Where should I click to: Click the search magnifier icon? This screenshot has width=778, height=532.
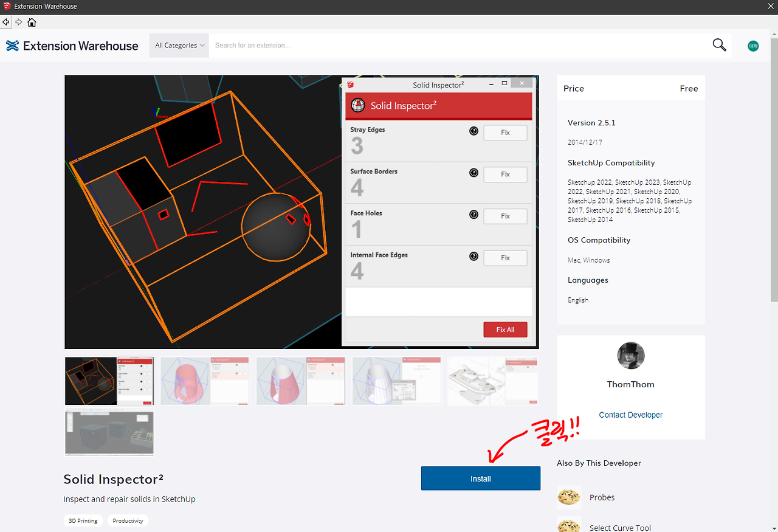(719, 45)
